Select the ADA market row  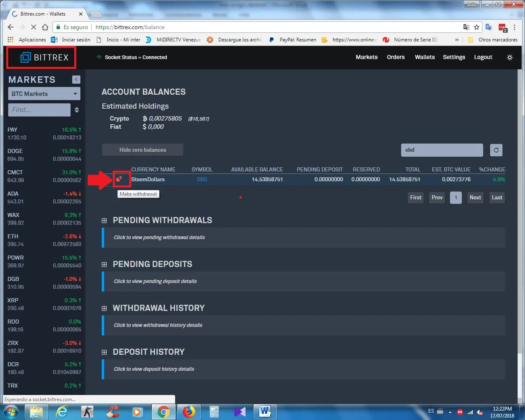(x=44, y=198)
